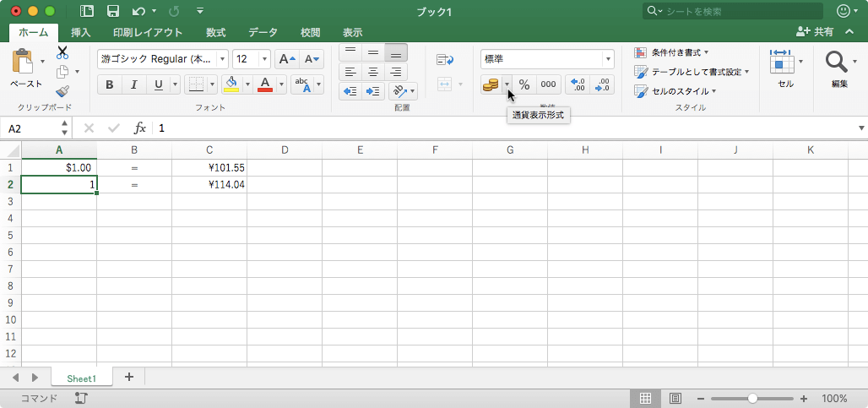
Task: Open the ホーム ribbon tab
Action: pyautogui.click(x=33, y=33)
